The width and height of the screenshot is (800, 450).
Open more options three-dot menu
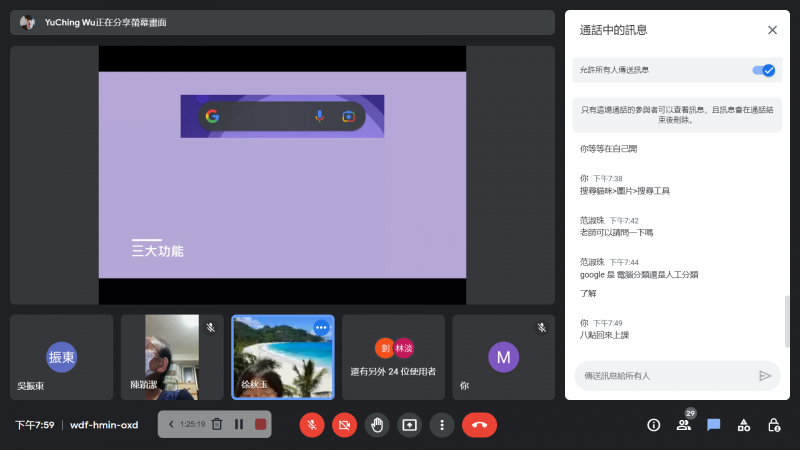[x=442, y=424]
